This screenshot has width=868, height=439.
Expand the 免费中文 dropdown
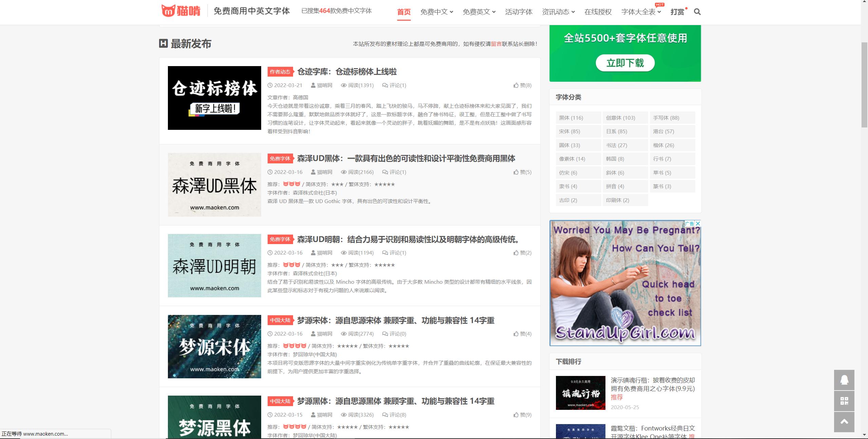tap(436, 12)
